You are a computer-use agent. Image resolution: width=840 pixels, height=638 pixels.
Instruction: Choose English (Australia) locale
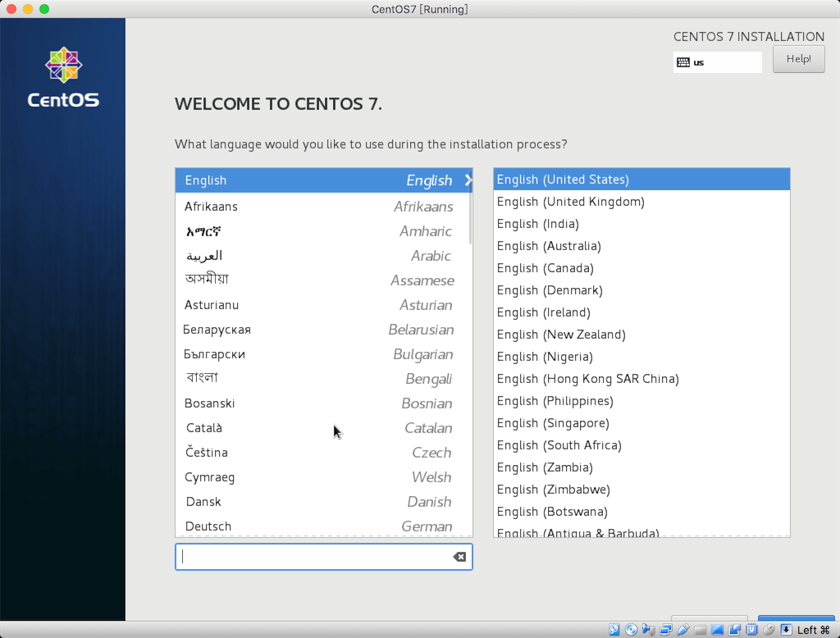click(641, 246)
